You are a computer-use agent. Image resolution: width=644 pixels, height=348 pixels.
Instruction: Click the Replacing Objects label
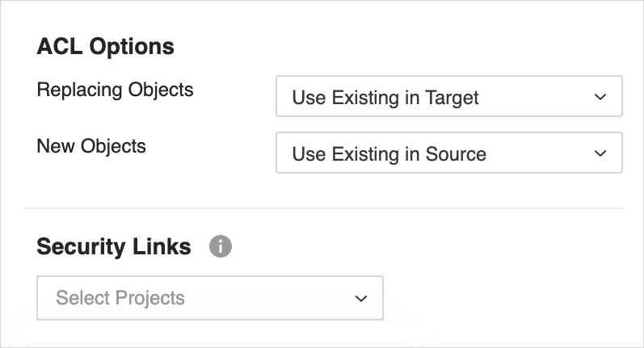click(x=115, y=89)
